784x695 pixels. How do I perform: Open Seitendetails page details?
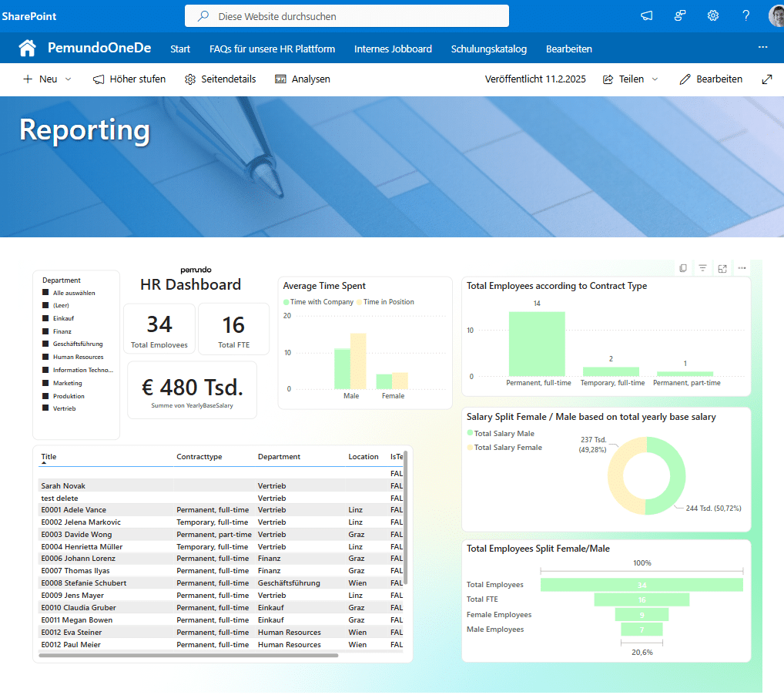(x=220, y=79)
